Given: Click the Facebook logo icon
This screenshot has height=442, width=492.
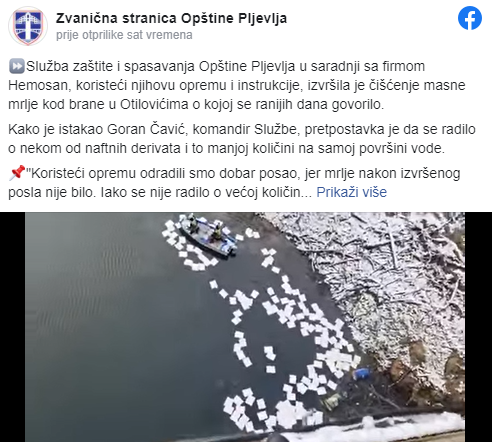Looking at the screenshot, I should pos(470,18).
